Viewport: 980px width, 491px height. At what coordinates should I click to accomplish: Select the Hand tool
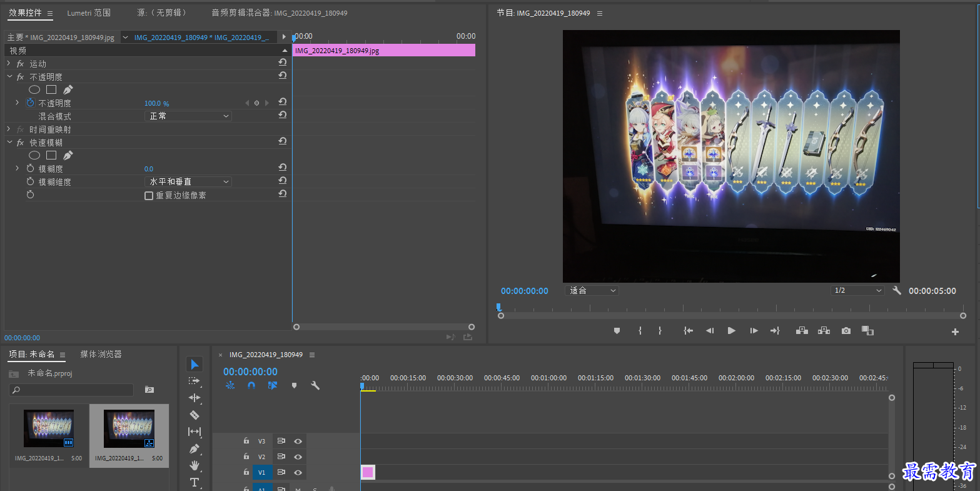[x=194, y=465]
